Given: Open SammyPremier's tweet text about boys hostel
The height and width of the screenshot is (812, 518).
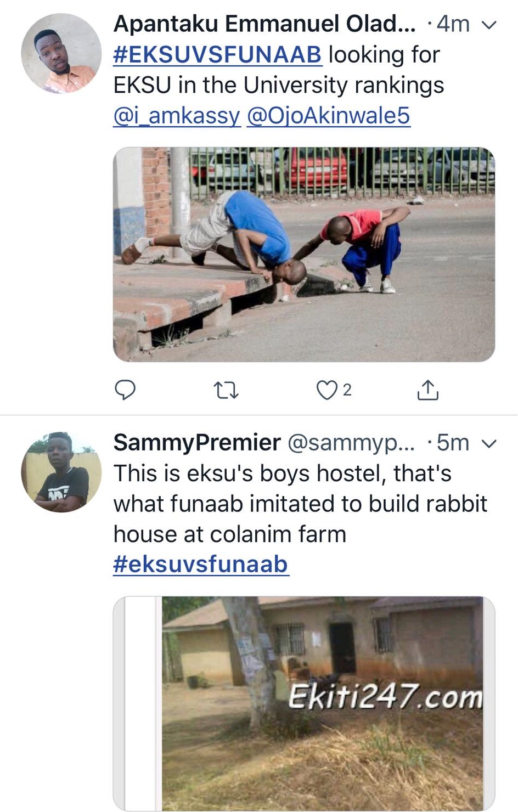Looking at the screenshot, I should click(x=300, y=503).
